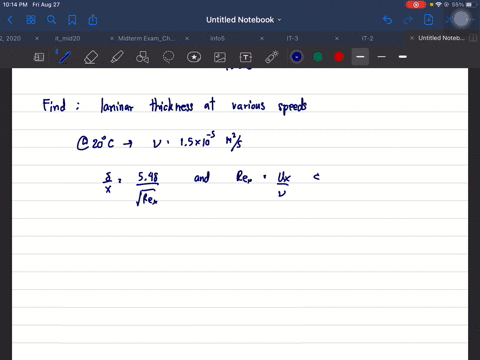
Task: Go back with the top-left arrow
Action: tap(10, 20)
